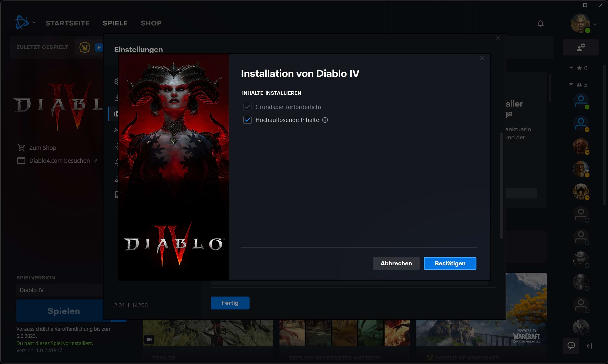Select the World of Warcraft recent game icon

[x=85, y=47]
